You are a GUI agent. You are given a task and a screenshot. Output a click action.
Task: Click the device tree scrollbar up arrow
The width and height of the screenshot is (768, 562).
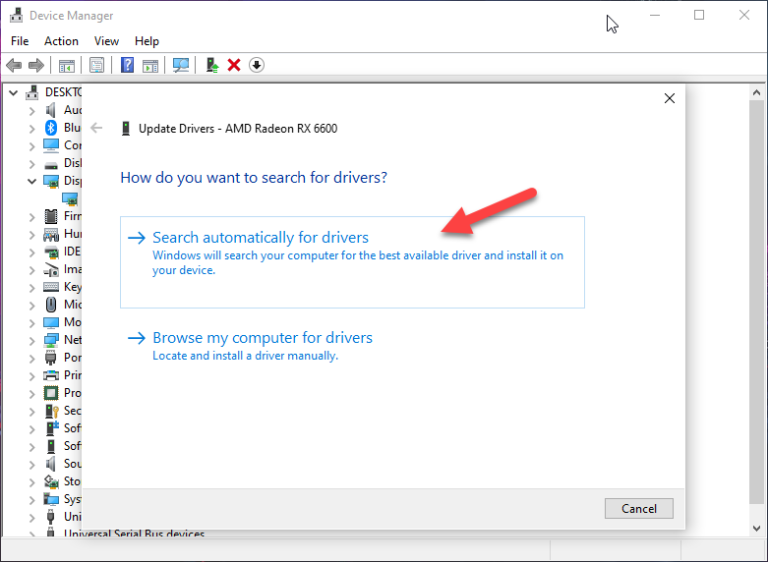(757, 92)
